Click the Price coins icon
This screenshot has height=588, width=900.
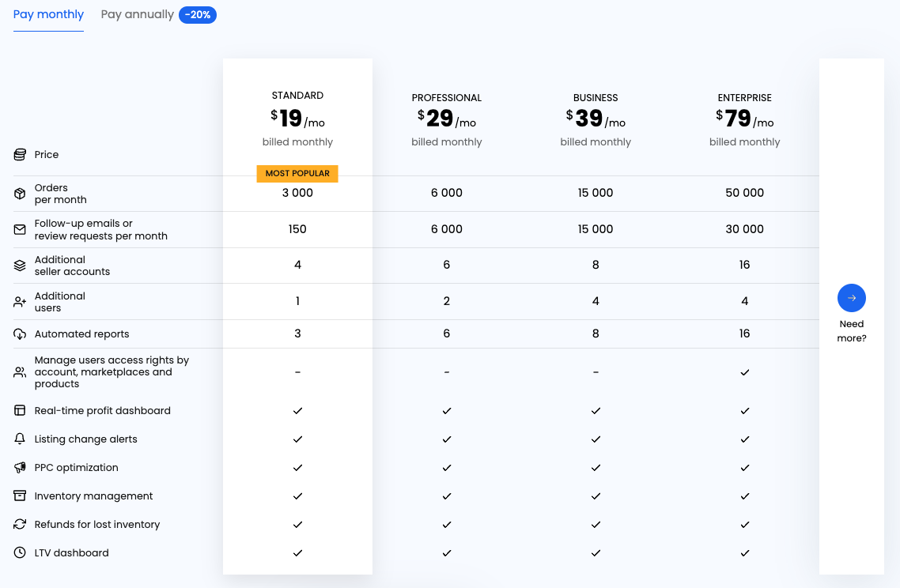click(x=20, y=155)
